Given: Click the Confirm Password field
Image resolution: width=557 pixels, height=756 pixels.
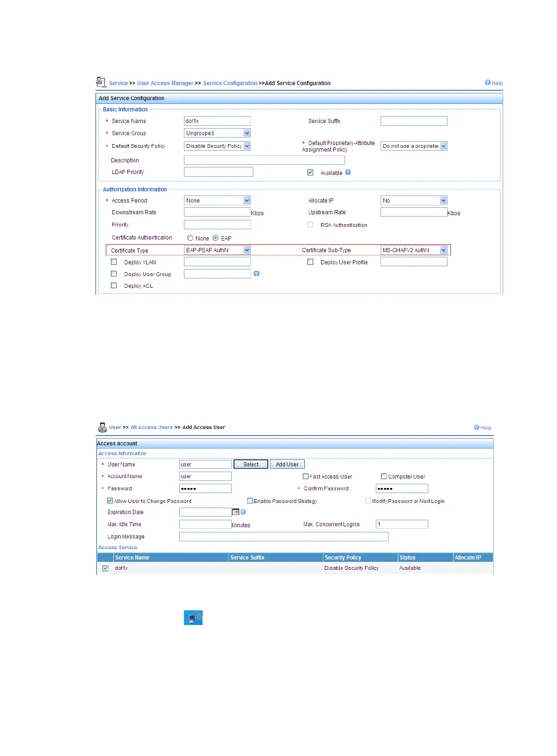Looking at the screenshot, I should (402, 488).
